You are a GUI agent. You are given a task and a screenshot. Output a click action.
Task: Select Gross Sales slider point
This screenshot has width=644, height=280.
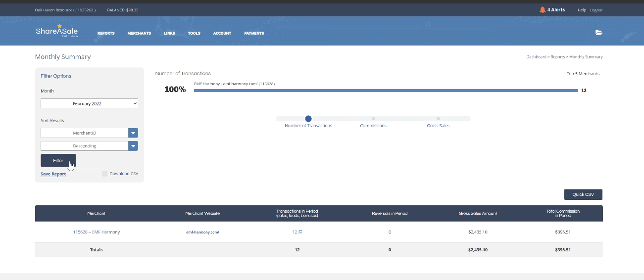[438, 119]
